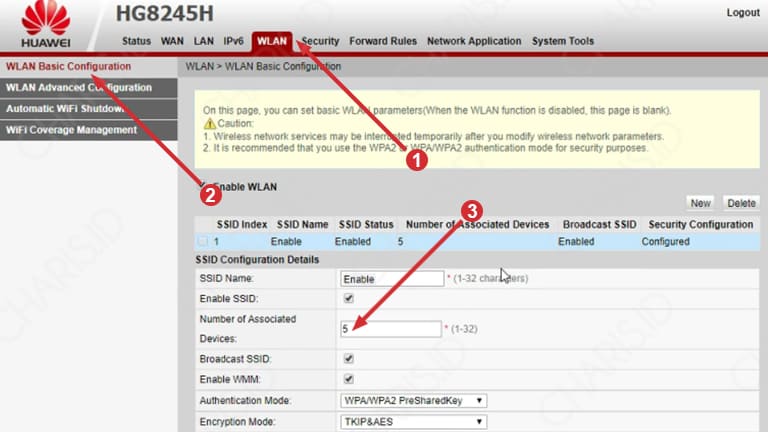Open the Network Application tab
This screenshot has height=432, width=768.
pos(474,41)
